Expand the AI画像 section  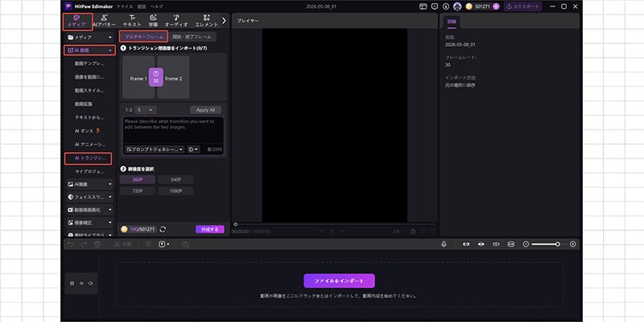[x=89, y=184]
